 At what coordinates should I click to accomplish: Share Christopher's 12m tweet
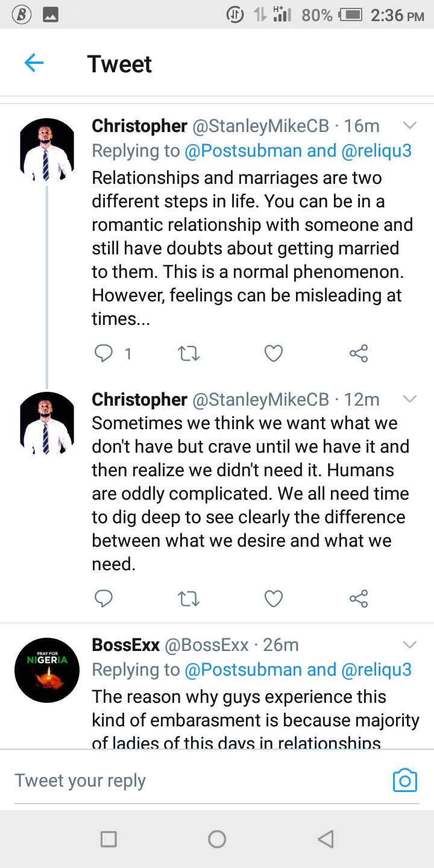[x=359, y=599]
